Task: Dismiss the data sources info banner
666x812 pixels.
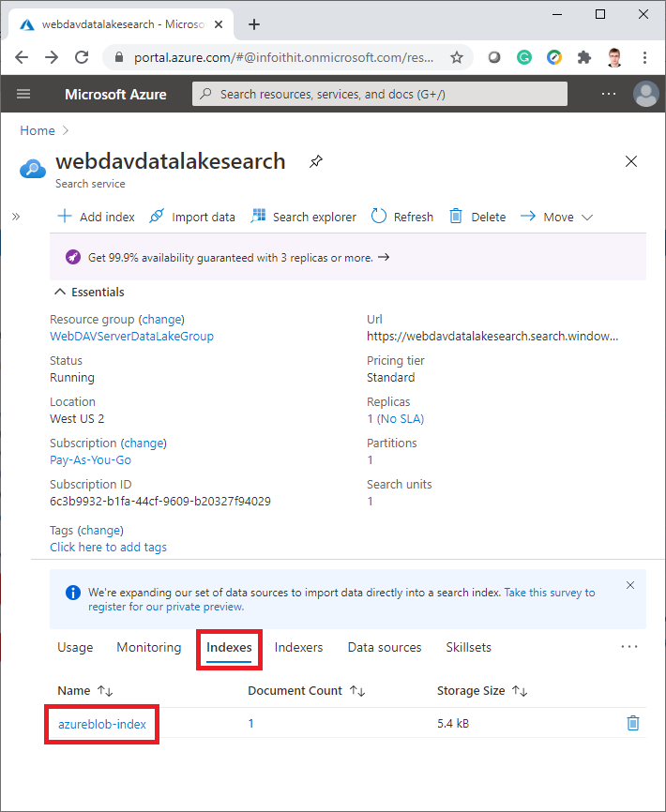Action: (x=629, y=585)
